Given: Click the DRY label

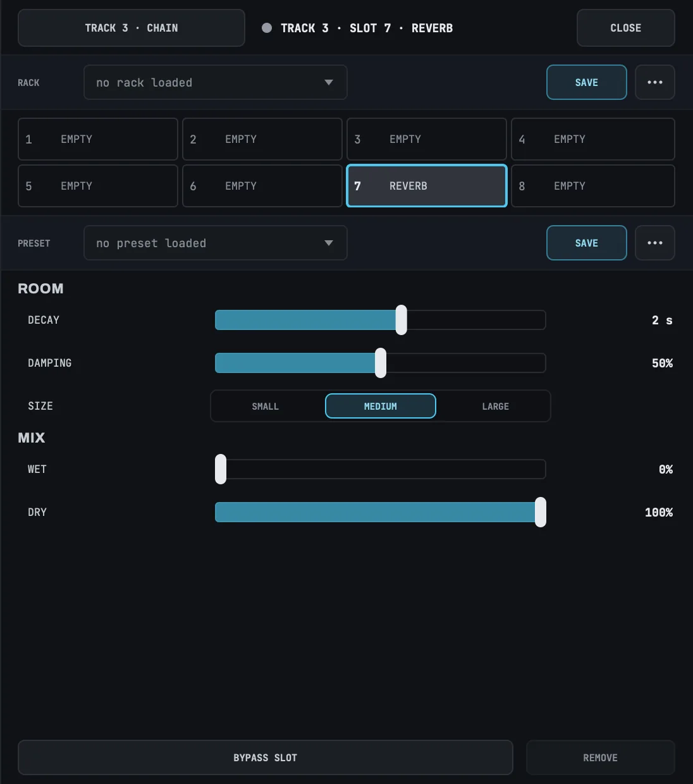Looking at the screenshot, I should (37, 512).
